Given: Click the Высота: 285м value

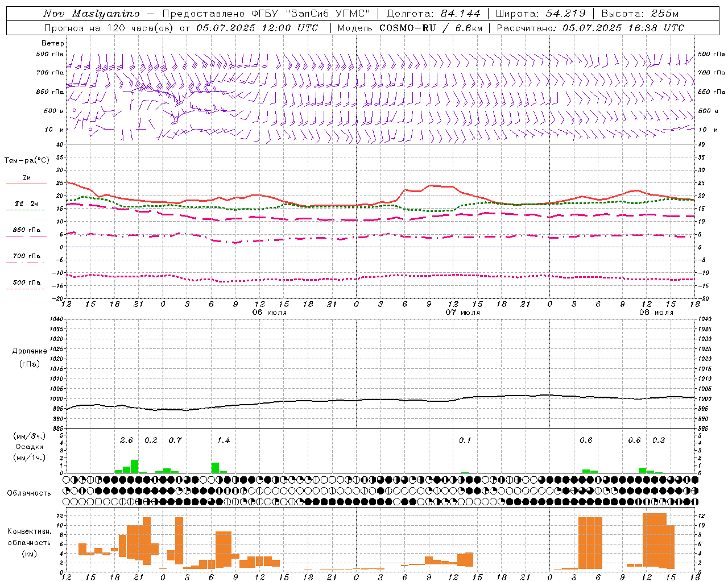Looking at the screenshot, I should coord(640,14).
